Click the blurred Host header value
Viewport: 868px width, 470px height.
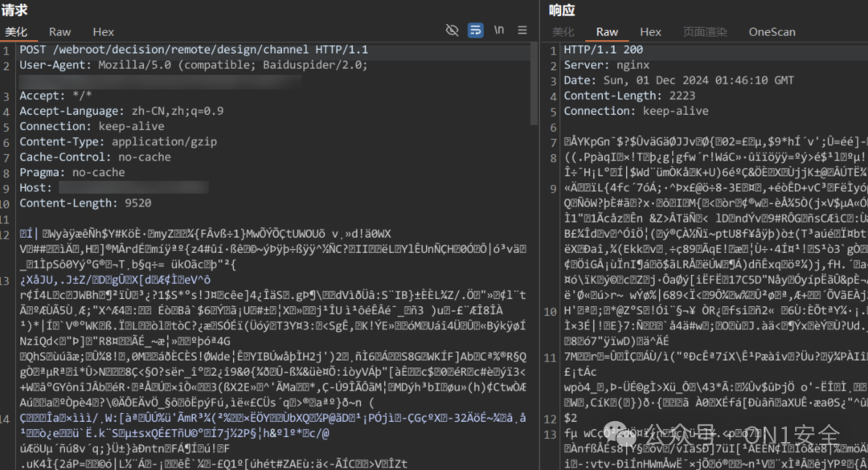133,188
